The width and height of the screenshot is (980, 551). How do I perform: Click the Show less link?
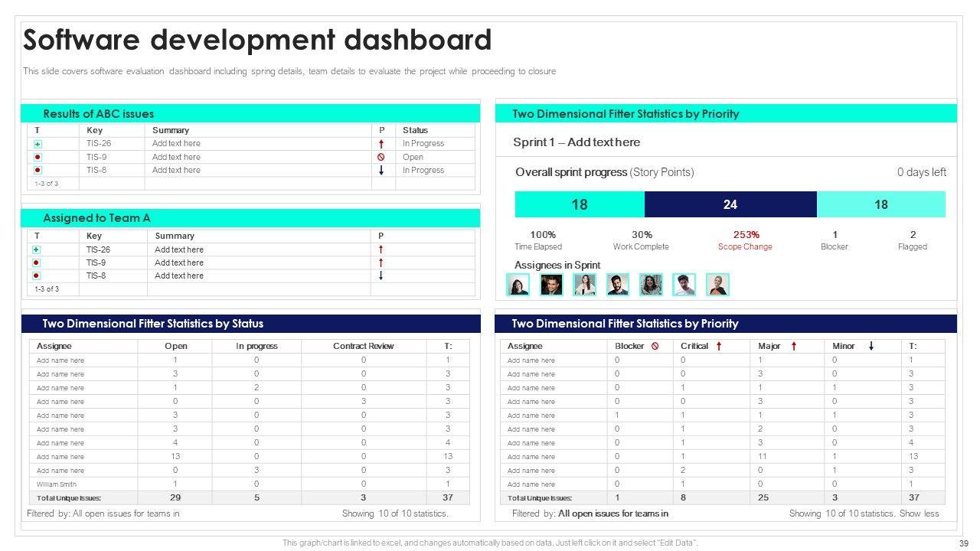(x=919, y=514)
